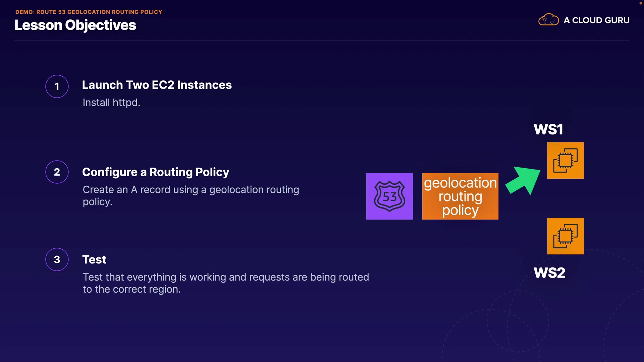
Task: Click the Test objective heading
Action: point(94,259)
